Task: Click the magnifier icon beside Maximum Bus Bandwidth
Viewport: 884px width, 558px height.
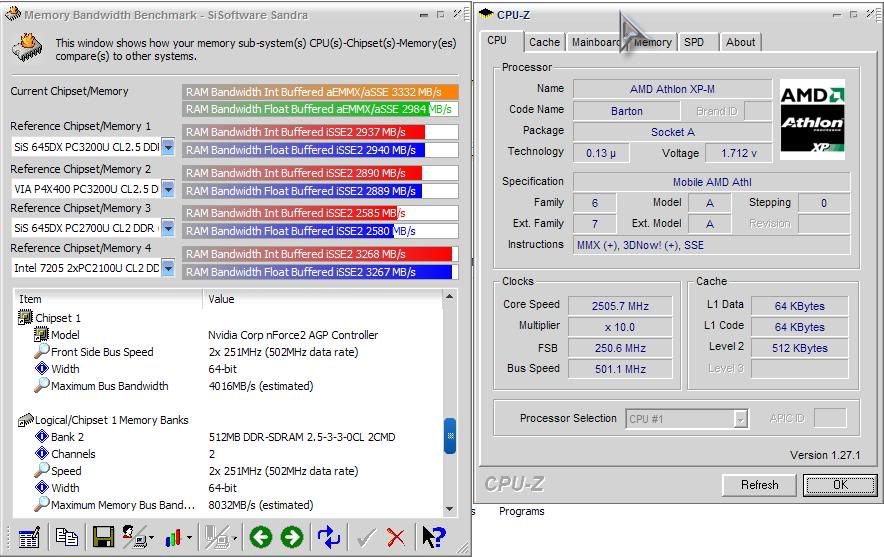Action: (42, 385)
